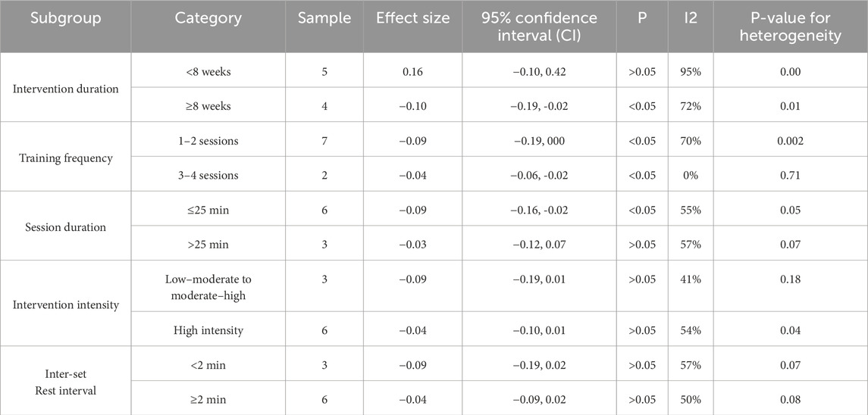The image size is (868, 415).
Task: Select the 95% I2 value
Action: (x=691, y=71)
